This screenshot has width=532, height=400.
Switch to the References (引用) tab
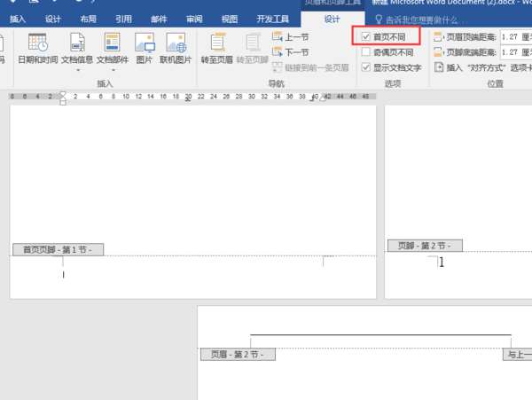coord(123,20)
